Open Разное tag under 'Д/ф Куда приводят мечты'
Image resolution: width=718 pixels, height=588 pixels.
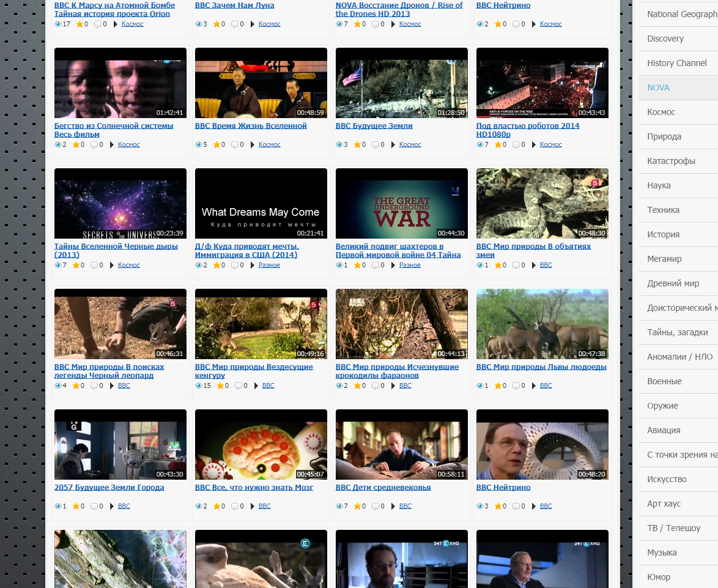[269, 265]
